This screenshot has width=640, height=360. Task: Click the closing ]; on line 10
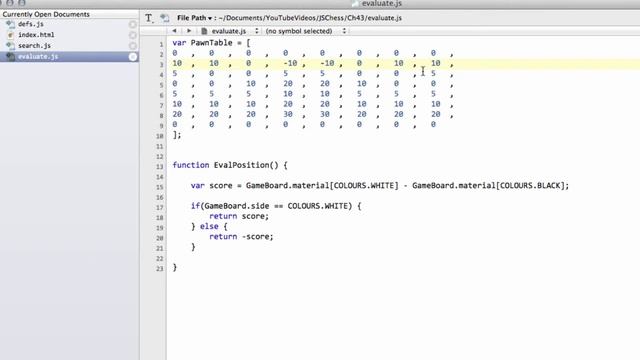tap(177, 135)
